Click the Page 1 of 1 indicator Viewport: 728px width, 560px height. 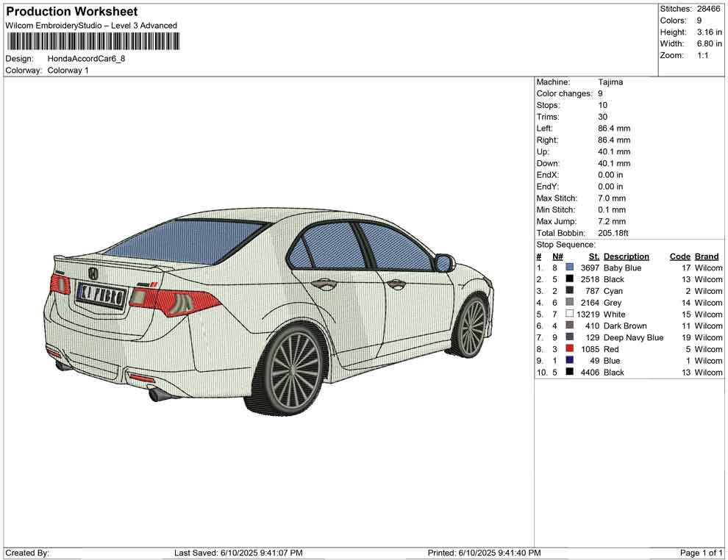tap(702, 553)
